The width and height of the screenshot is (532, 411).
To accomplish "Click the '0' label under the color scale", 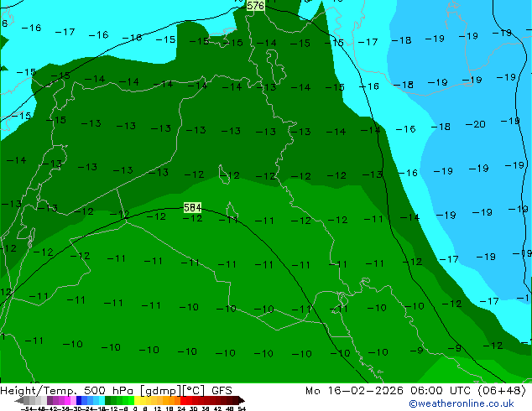I will (x=135, y=408).
